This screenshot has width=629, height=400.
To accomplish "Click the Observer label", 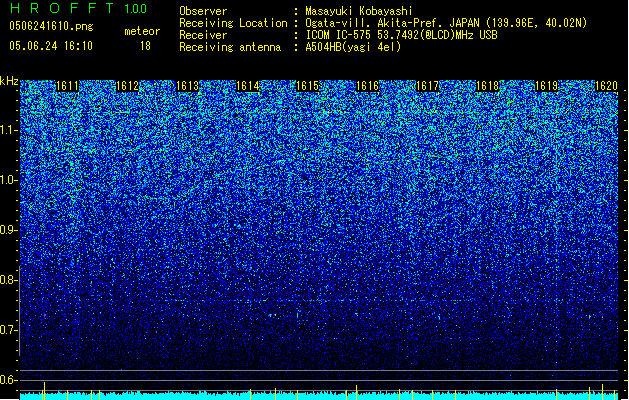I will (203, 11).
